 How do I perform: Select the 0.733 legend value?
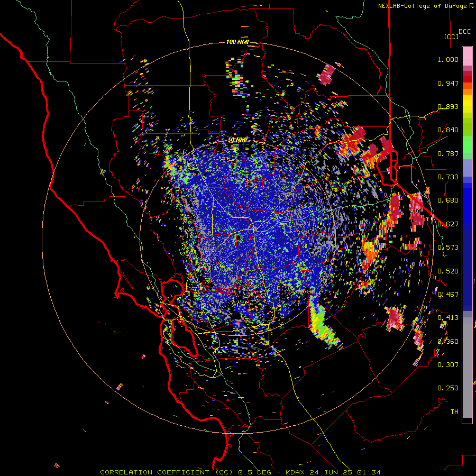click(x=448, y=177)
